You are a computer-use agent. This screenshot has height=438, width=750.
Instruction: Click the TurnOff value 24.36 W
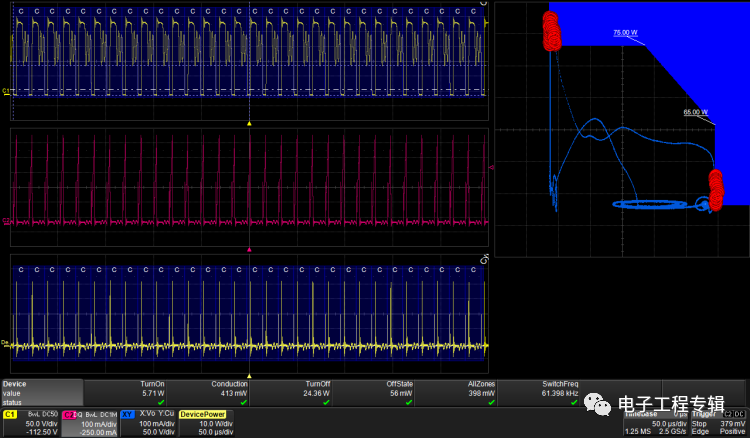pyautogui.click(x=316, y=394)
